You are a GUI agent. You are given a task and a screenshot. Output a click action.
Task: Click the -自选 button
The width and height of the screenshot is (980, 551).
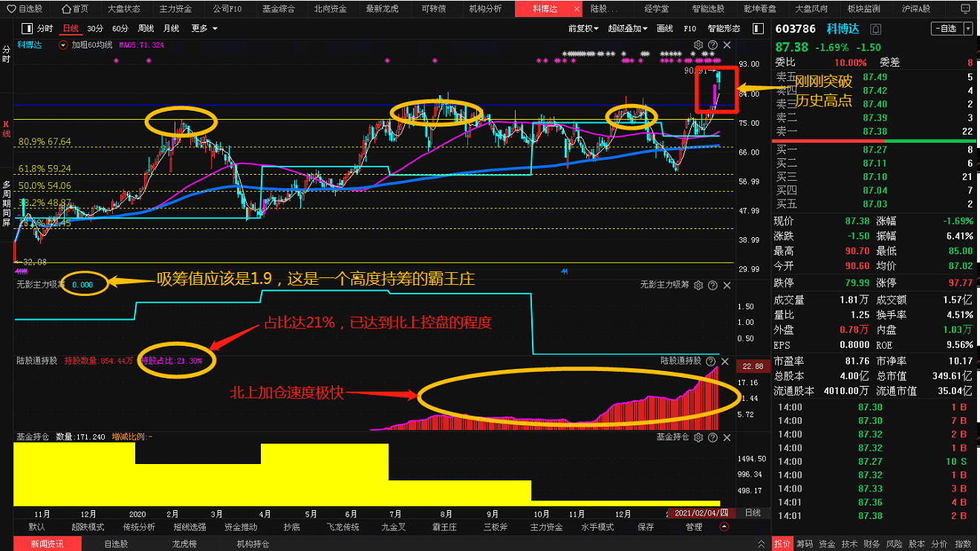947,28
